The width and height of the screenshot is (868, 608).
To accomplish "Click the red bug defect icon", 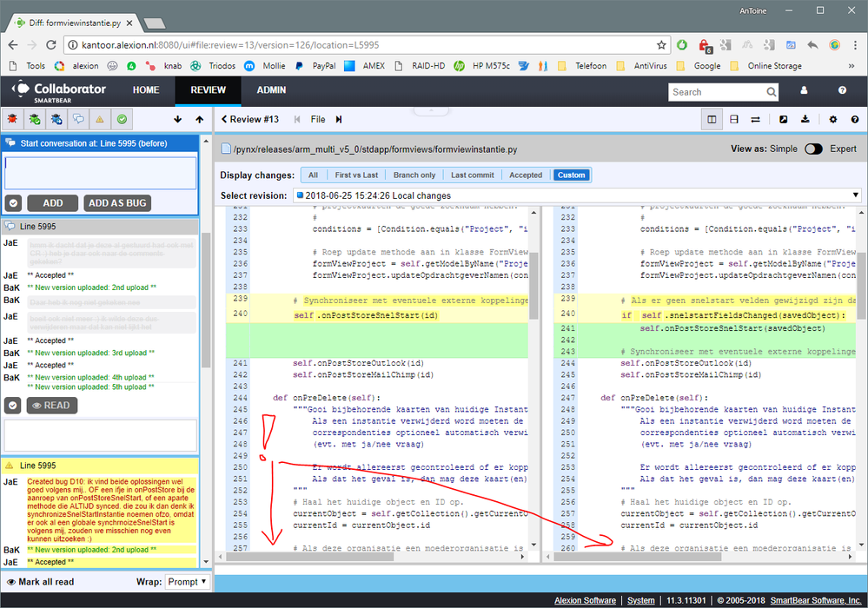I will (12, 118).
